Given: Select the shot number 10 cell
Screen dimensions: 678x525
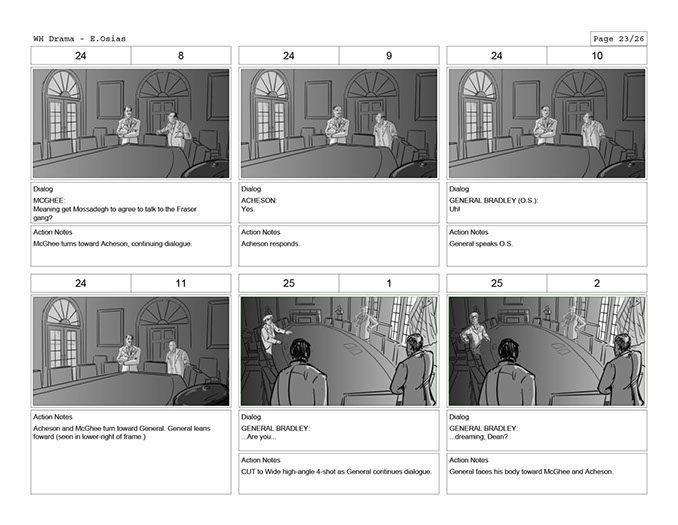Looking at the screenshot, I should pos(597,56).
